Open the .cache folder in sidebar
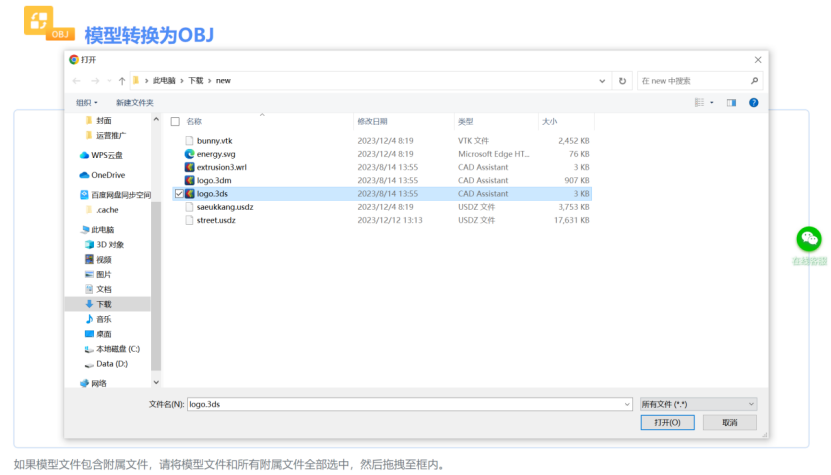The image size is (831, 475). click(x=102, y=209)
